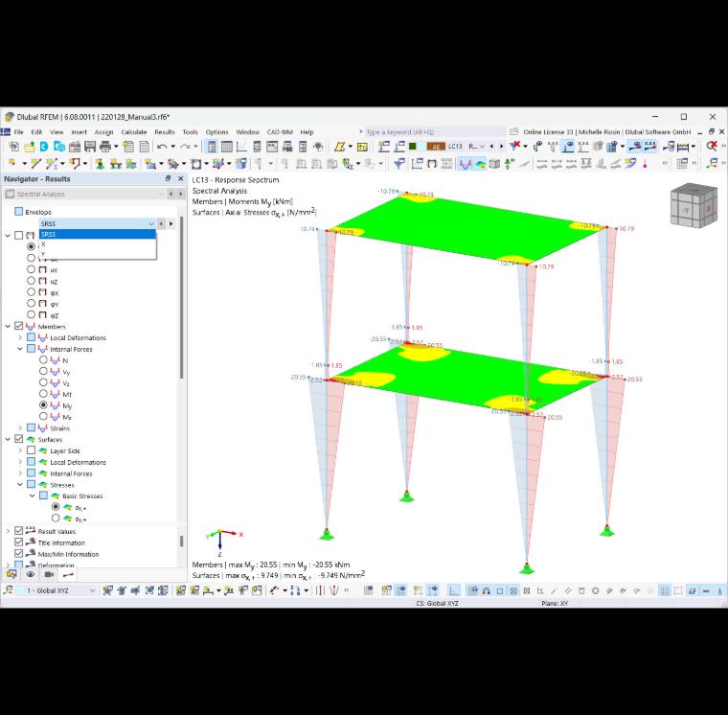Collapse the Internal Forces tree node
Screen dimensions: 728x715
coord(20,349)
